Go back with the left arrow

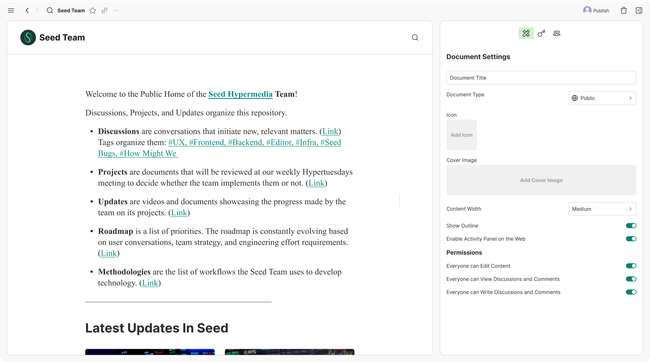coord(27,10)
